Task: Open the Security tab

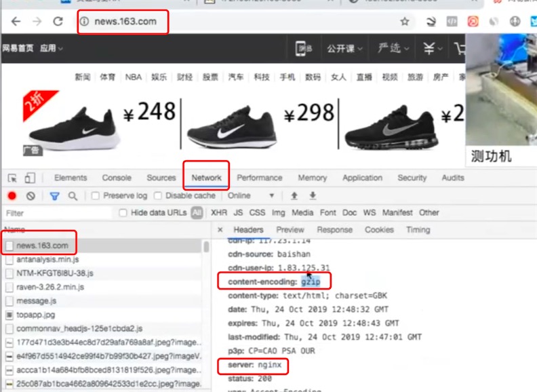Action: tap(412, 178)
